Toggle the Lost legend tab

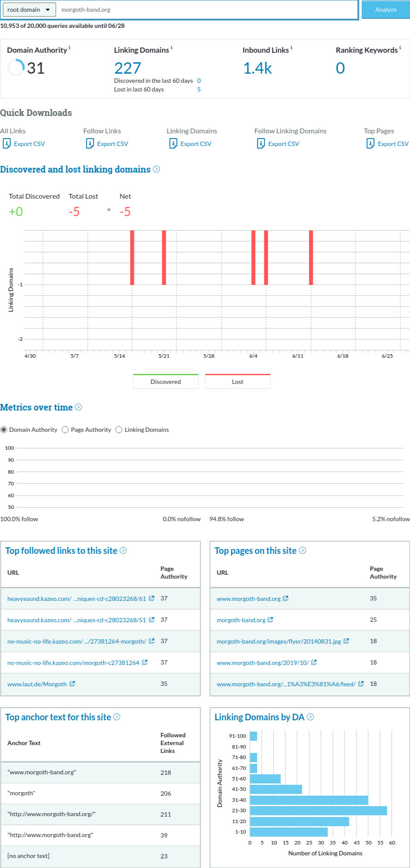coord(238,381)
